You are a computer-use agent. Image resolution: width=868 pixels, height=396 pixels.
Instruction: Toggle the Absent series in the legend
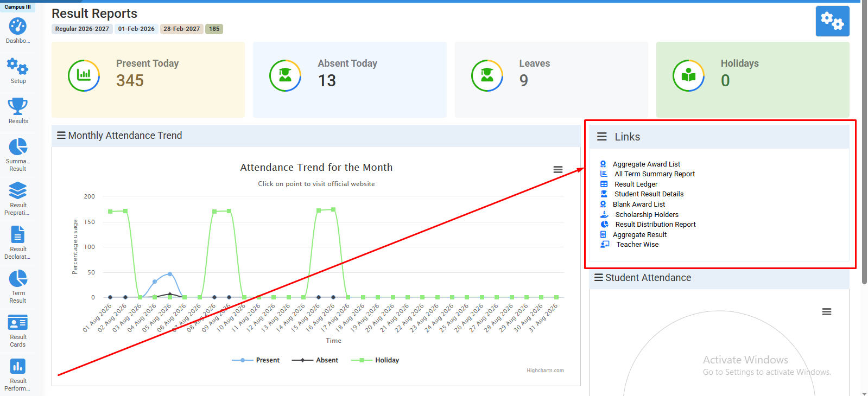pos(315,360)
